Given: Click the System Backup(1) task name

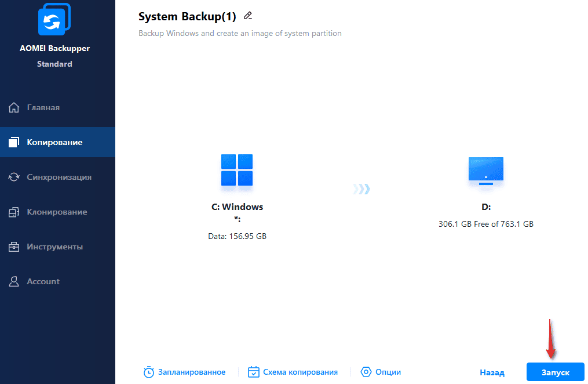Looking at the screenshot, I should [x=187, y=16].
